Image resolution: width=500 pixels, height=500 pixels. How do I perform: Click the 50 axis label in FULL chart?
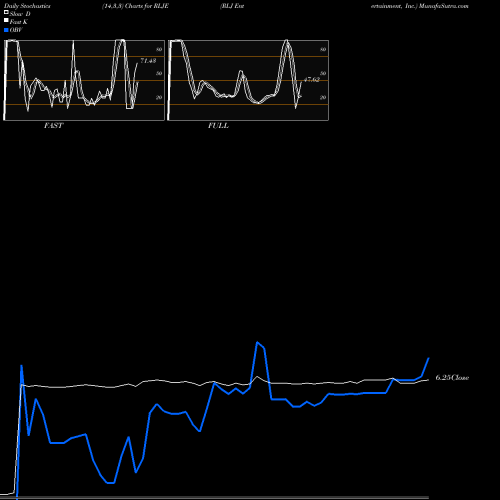(323, 73)
